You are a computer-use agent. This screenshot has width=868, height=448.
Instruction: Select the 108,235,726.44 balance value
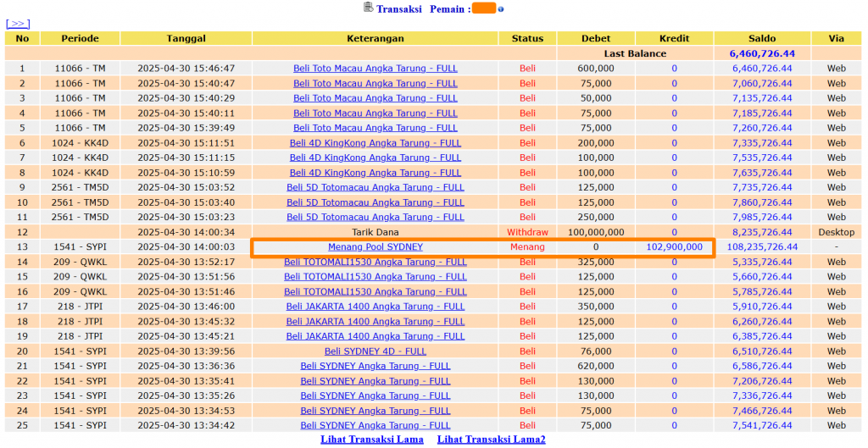[762, 246]
